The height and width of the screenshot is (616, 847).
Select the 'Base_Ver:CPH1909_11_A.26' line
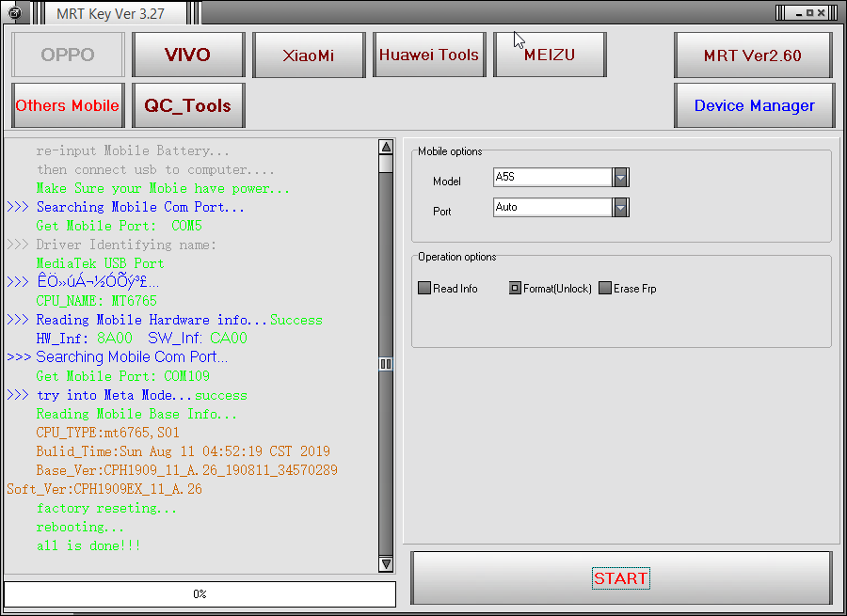pos(186,470)
